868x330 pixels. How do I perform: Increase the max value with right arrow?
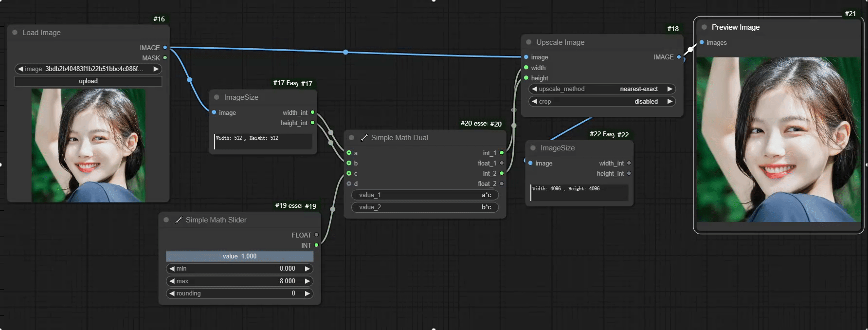[307, 281]
